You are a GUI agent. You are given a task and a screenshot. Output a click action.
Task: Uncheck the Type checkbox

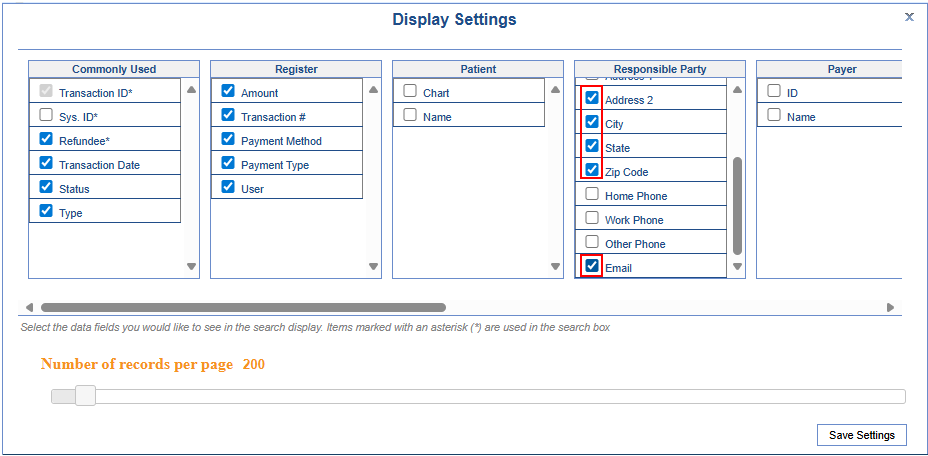pos(46,211)
